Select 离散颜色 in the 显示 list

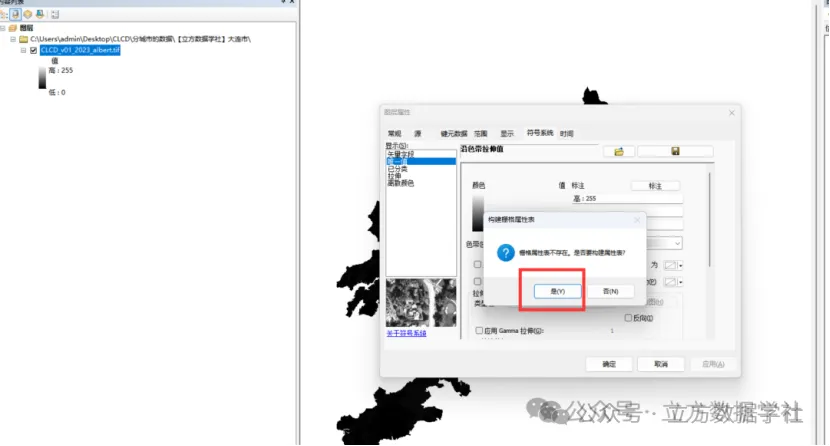tap(401, 183)
